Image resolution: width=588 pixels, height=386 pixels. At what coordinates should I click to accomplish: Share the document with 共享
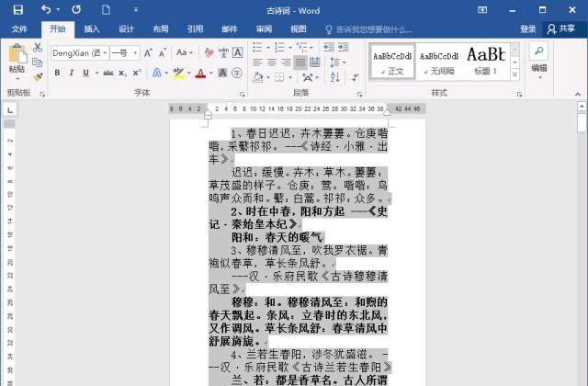click(561, 28)
